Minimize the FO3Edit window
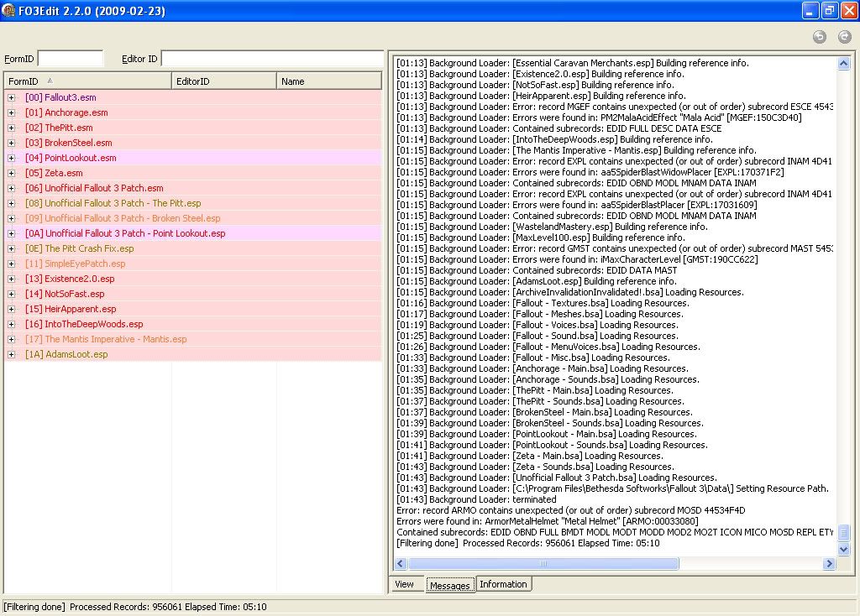This screenshot has height=616, width=860. [810, 10]
